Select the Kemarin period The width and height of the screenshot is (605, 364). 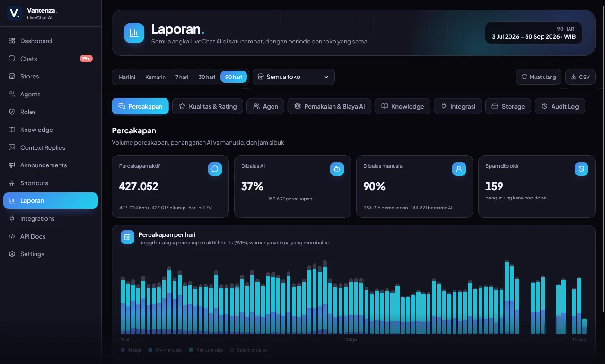(155, 77)
